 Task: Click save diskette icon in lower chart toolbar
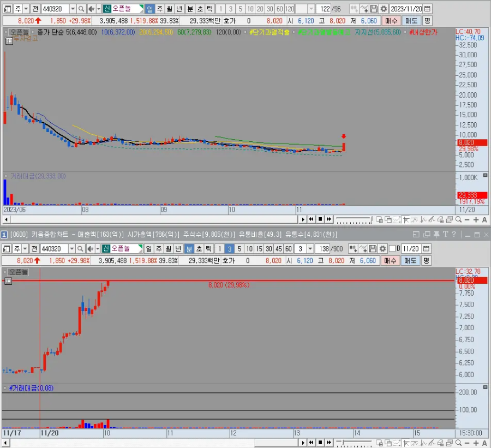tap(373, 249)
